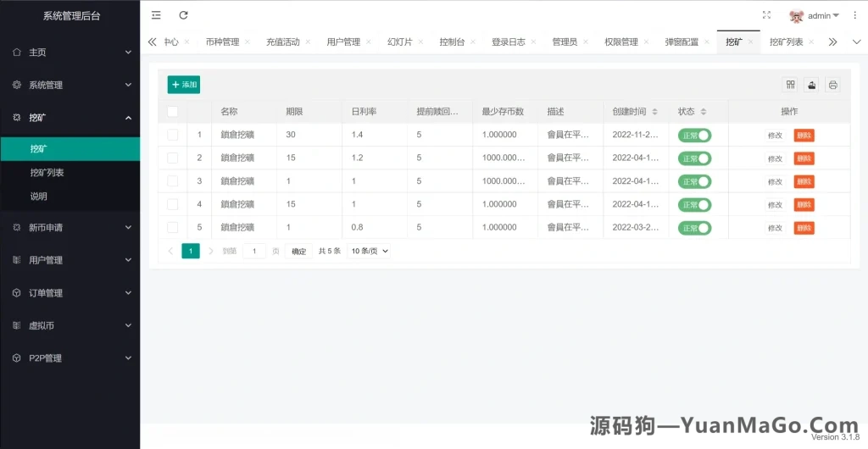The height and width of the screenshot is (449, 868).
Task: Open the tab options down chevron
Action: (857, 42)
